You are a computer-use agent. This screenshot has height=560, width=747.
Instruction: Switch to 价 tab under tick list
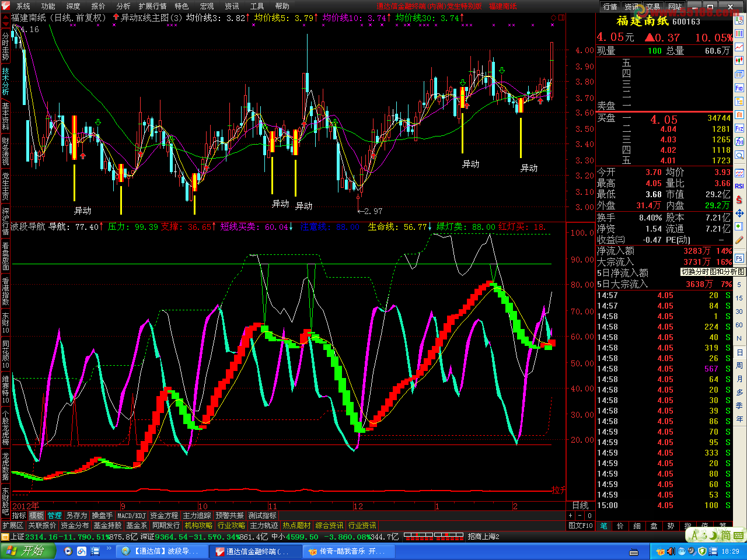point(620,526)
